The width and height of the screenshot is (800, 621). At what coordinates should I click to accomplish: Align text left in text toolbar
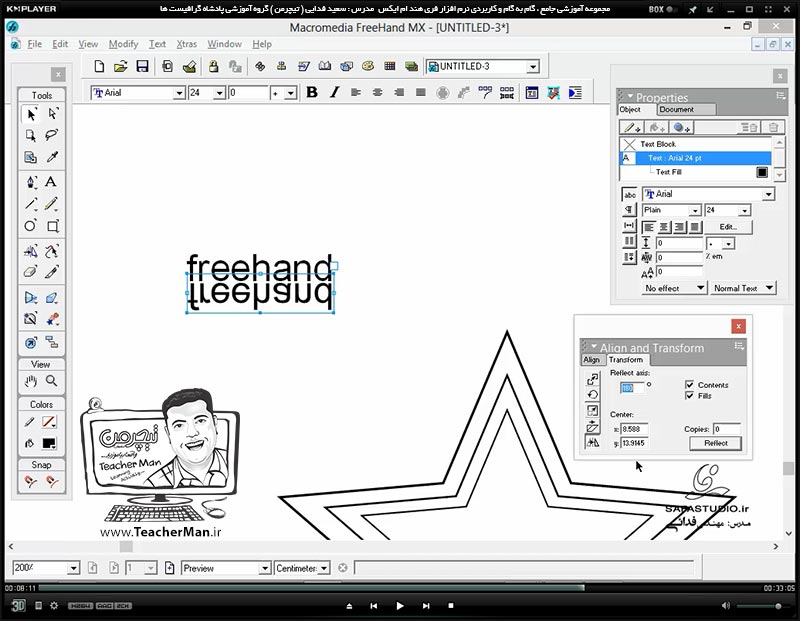coord(356,92)
